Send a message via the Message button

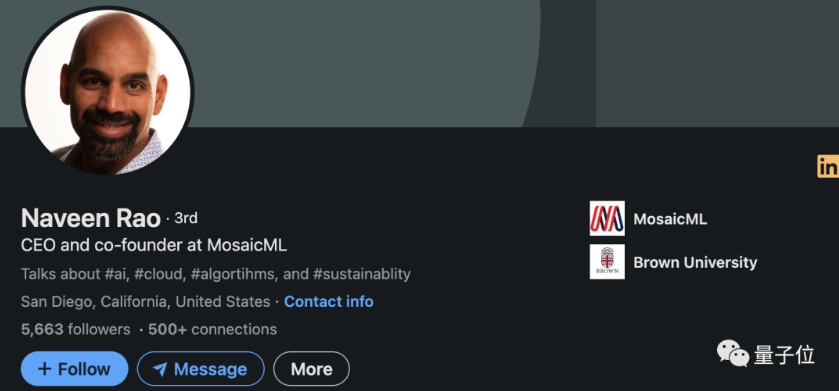click(201, 369)
